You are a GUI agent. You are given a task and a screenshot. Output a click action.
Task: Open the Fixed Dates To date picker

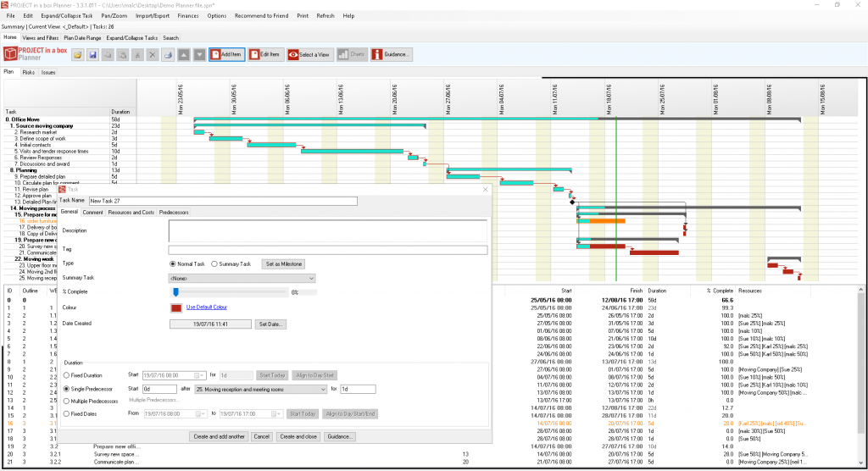276,414
